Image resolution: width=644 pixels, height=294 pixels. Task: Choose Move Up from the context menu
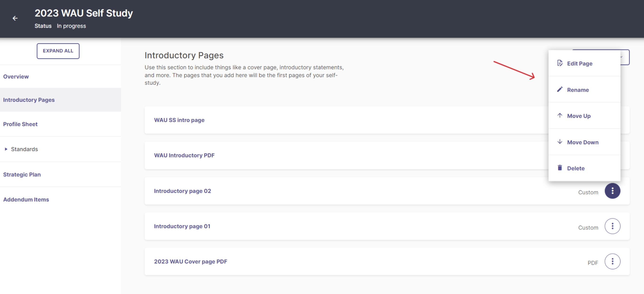pos(584,116)
